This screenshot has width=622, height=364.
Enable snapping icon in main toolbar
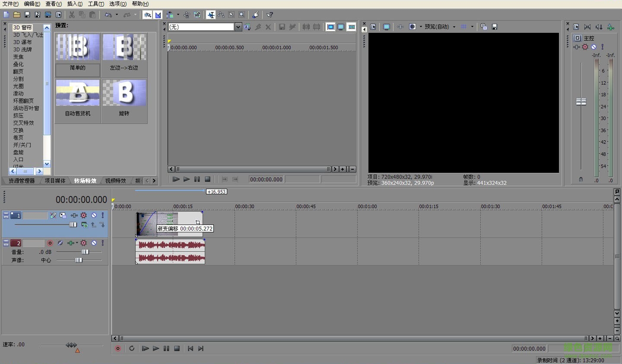tap(148, 15)
